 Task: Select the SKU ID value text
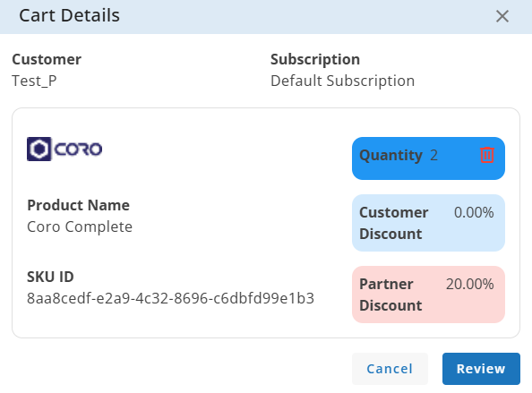[171, 298]
